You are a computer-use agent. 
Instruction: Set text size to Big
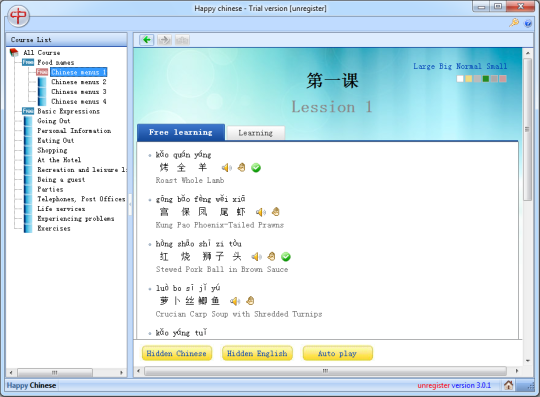click(x=445, y=66)
